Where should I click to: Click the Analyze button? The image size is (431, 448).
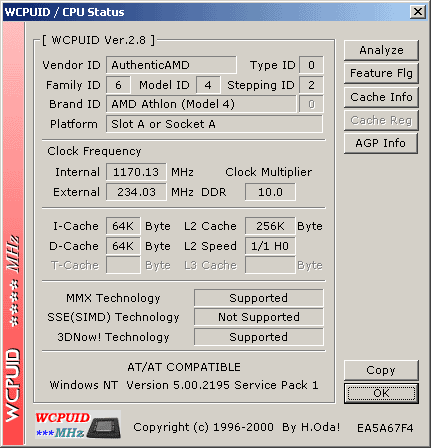point(381,50)
